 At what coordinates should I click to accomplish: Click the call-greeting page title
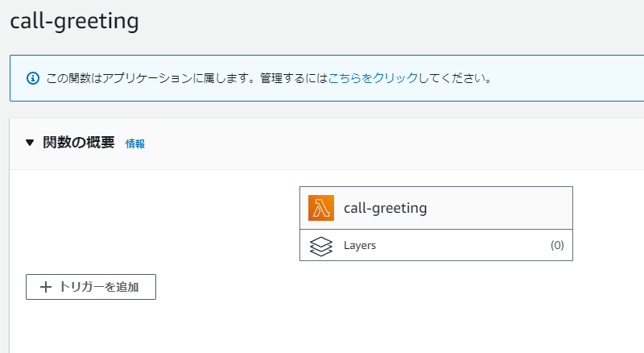point(74,21)
